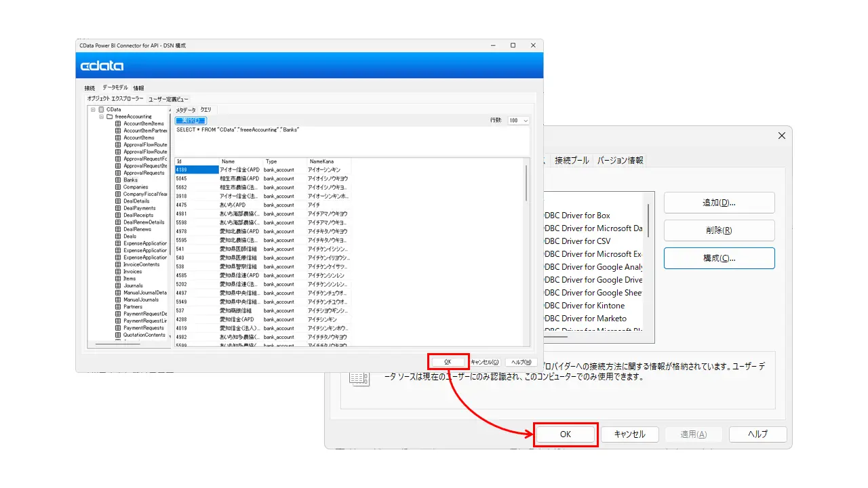This screenshot has height=488, width=868.
Task: Click the table icon beside DealRenewDetails
Action: pyautogui.click(x=118, y=222)
